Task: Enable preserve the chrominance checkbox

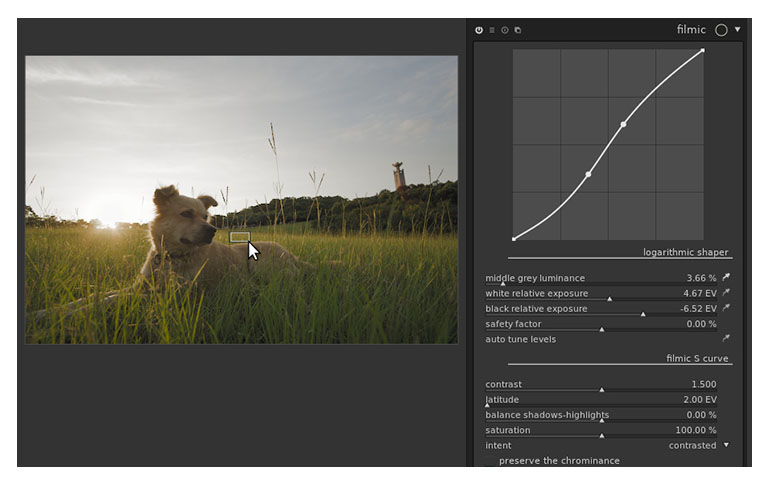Action: [x=490, y=461]
